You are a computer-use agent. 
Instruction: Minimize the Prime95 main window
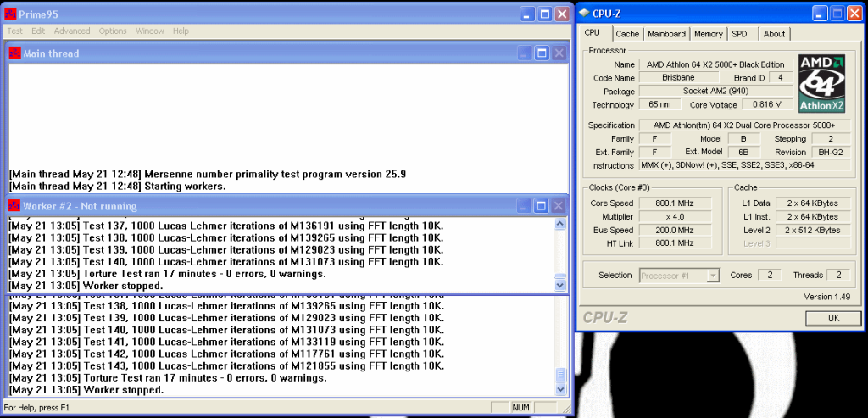[x=527, y=14]
